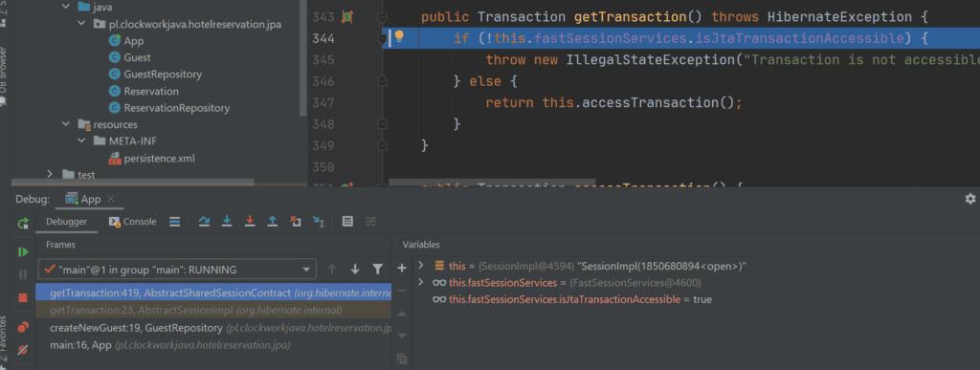Expand the 'this' SessionImpl variable
The image size is (980, 370).
click(x=421, y=266)
